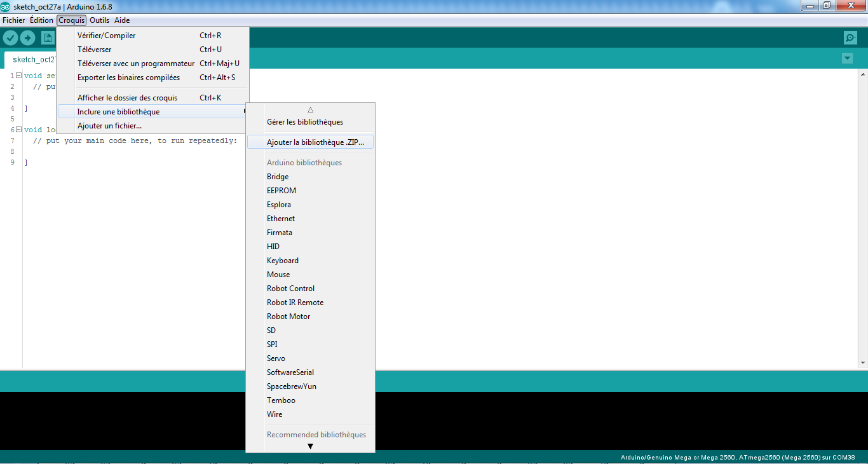
Task: Select Vérifier/Compiler menu entry
Action: 153,36
